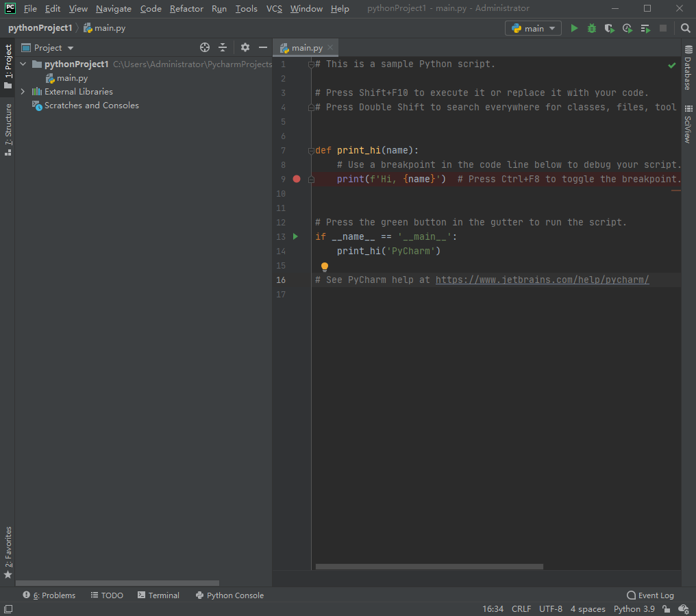
Task: Open the Window menu
Action: coord(306,8)
